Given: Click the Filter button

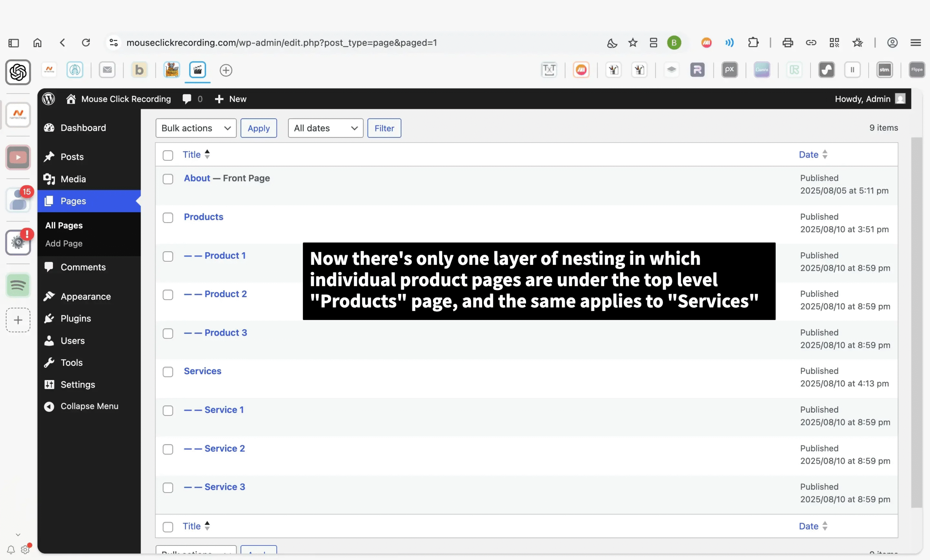Looking at the screenshot, I should [384, 128].
